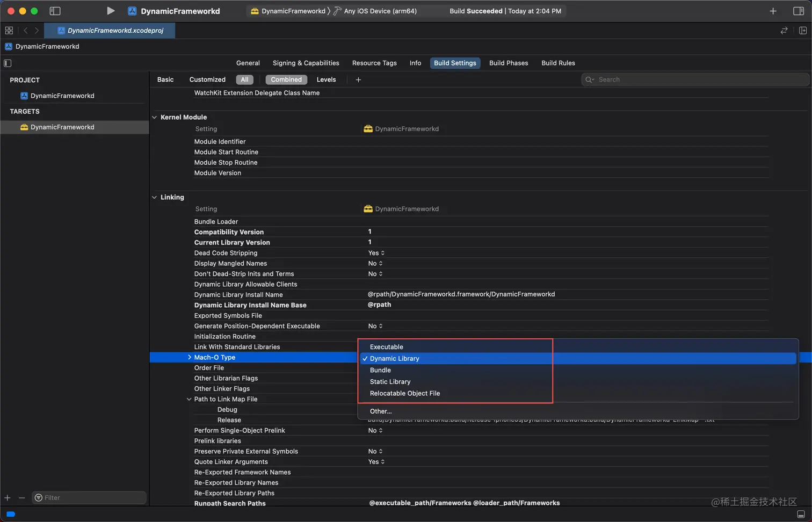Open the related items grid icon
The image size is (812, 522).
[x=9, y=31]
